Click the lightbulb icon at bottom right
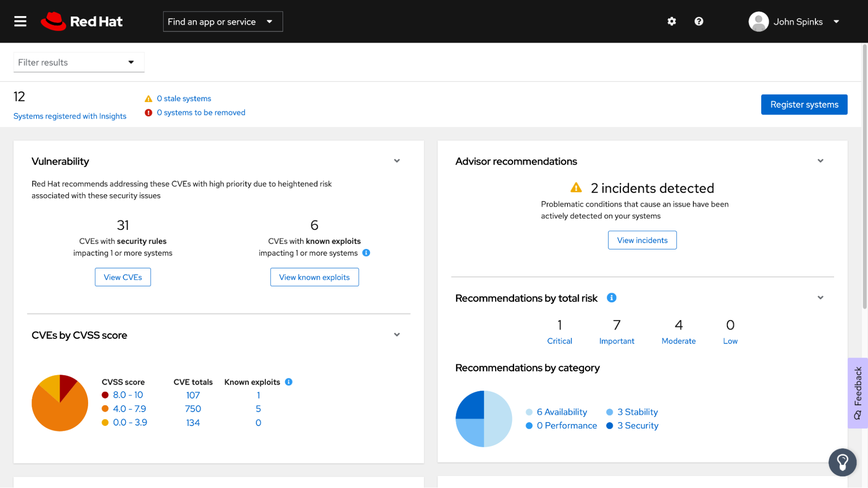This screenshot has width=868, height=488. [842, 462]
